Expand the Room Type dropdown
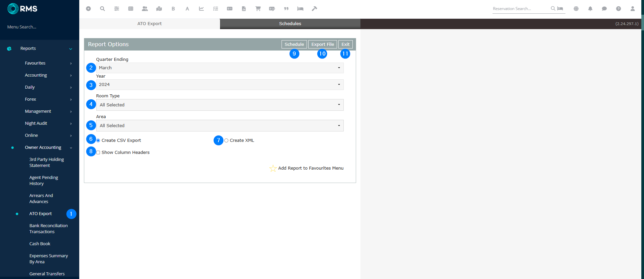Image resolution: width=644 pixels, height=279 pixels. coord(220,105)
